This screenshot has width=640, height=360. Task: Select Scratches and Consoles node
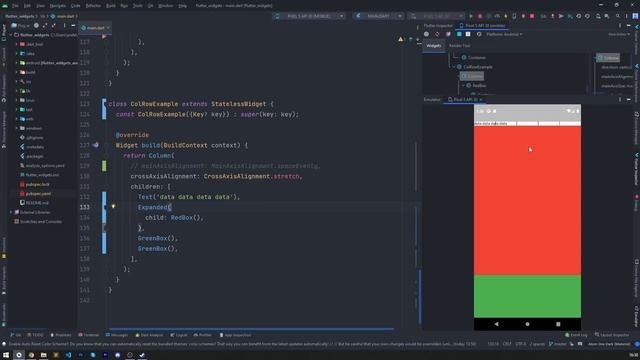pyautogui.click(x=41, y=222)
